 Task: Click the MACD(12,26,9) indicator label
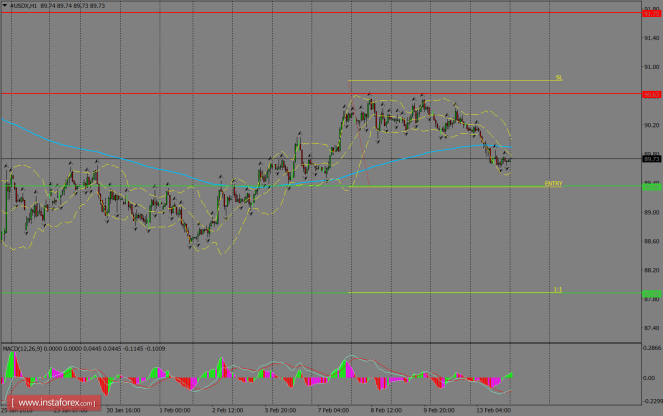pyautogui.click(x=22, y=349)
